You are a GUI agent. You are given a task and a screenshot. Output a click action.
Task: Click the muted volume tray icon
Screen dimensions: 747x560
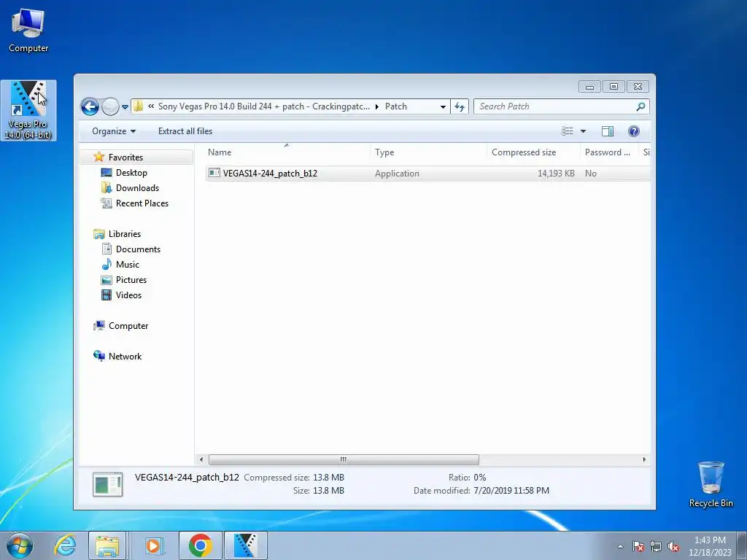(x=673, y=546)
